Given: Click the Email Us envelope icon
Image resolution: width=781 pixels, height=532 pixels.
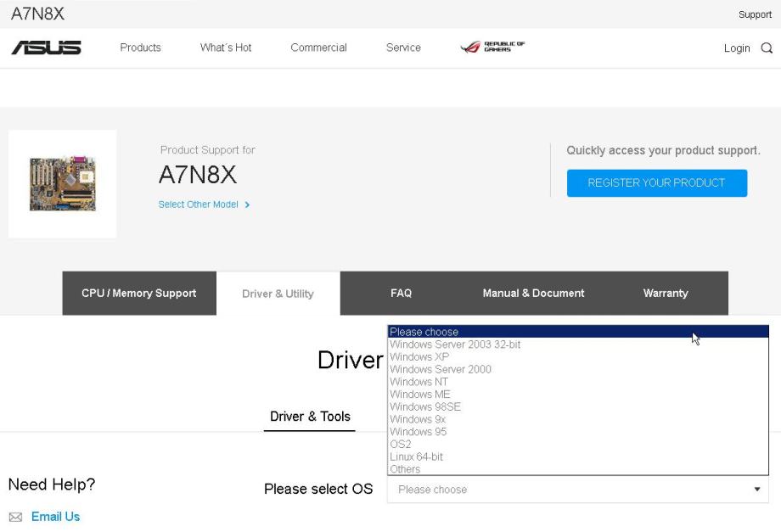Looking at the screenshot, I should [x=15, y=517].
